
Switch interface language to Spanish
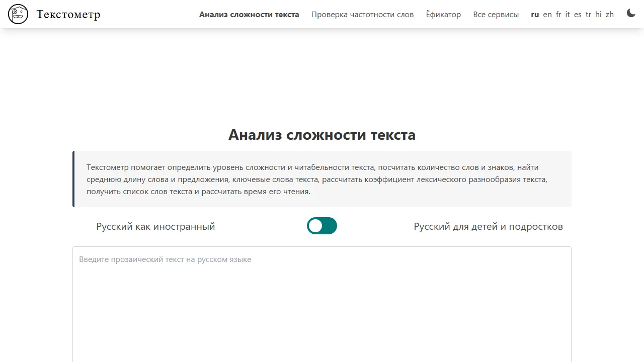click(578, 15)
